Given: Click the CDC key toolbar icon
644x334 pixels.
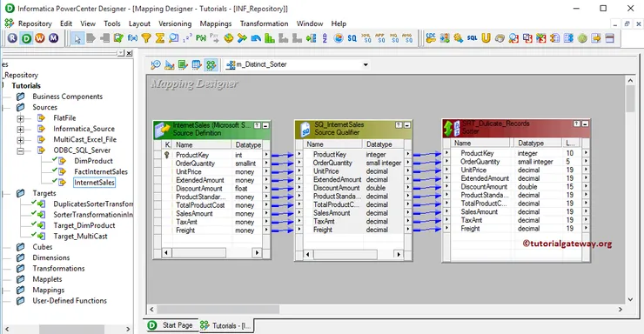Looking at the screenshot, I should pos(431,38).
